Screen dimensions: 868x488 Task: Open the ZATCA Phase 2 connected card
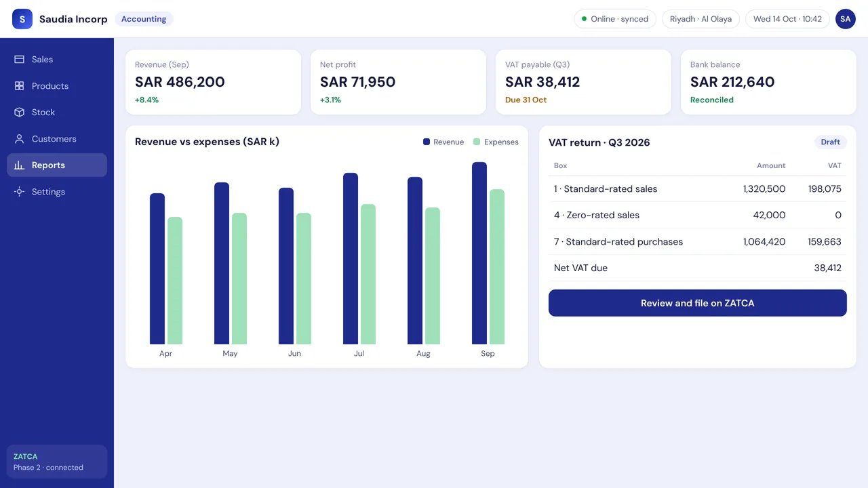[x=57, y=462]
